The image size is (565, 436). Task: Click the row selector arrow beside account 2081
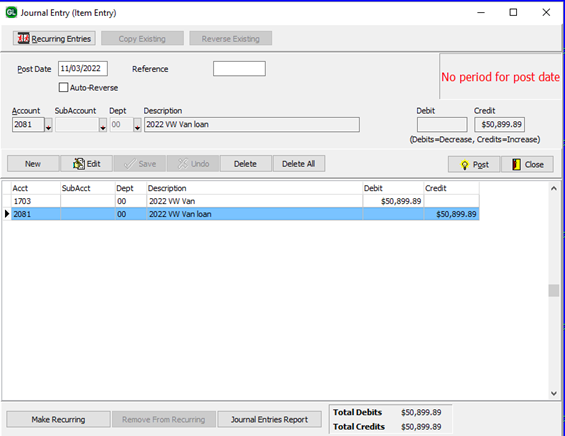(x=6, y=214)
